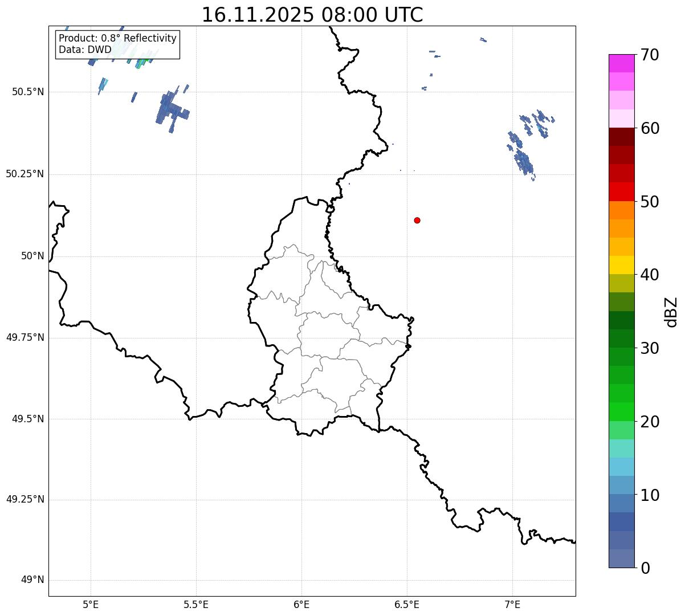Click the red dot marker on the map

click(x=417, y=221)
